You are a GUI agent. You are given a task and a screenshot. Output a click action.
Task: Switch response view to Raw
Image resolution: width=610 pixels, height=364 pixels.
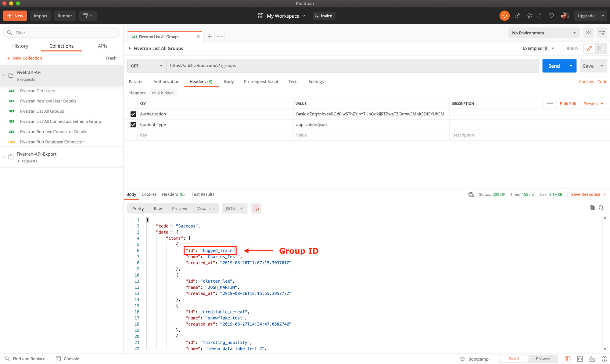158,209
